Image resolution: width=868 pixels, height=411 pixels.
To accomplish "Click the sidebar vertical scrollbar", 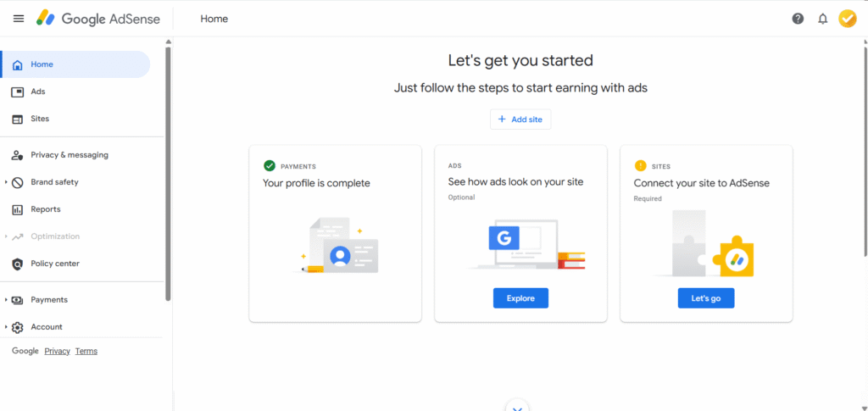I will (168, 169).
